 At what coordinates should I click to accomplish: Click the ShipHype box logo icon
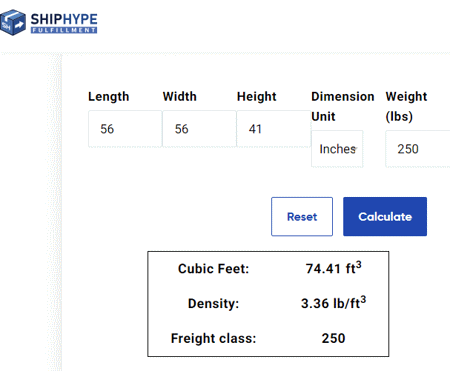point(13,23)
